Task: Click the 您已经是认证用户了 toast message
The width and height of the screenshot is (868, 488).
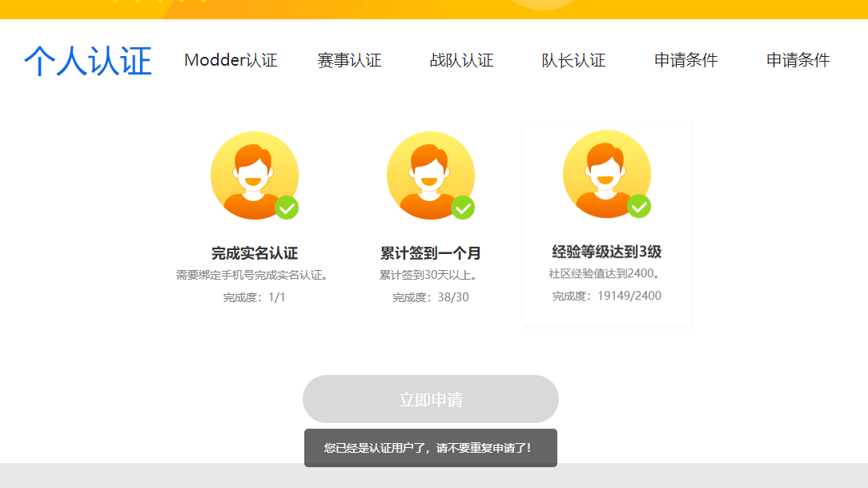Action: tap(430, 448)
